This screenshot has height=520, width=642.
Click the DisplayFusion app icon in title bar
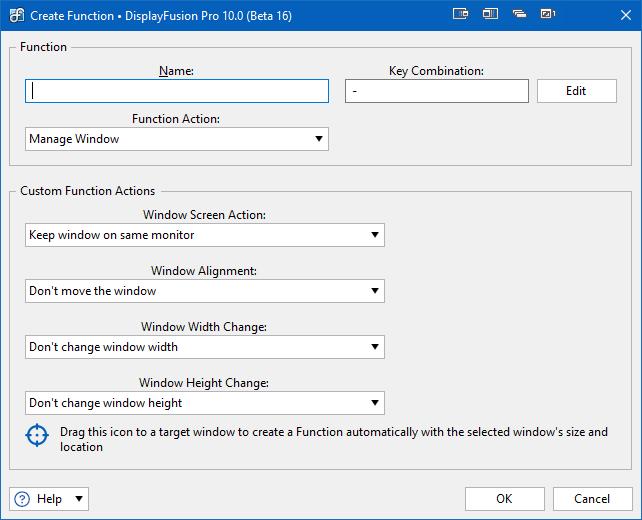click(x=17, y=15)
